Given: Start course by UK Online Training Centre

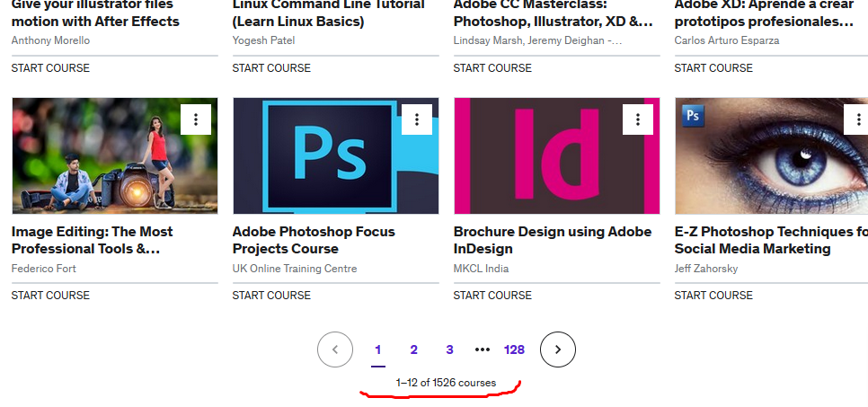Looking at the screenshot, I should pos(271,296).
